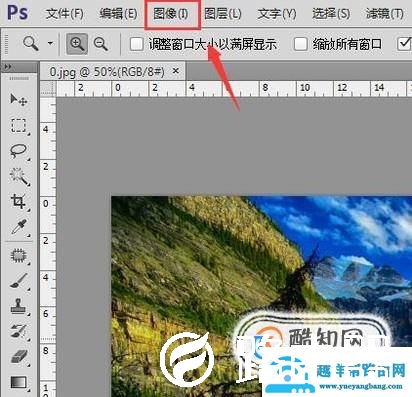Select the History Brush tool
This screenshot has height=397, width=412.
point(18,331)
